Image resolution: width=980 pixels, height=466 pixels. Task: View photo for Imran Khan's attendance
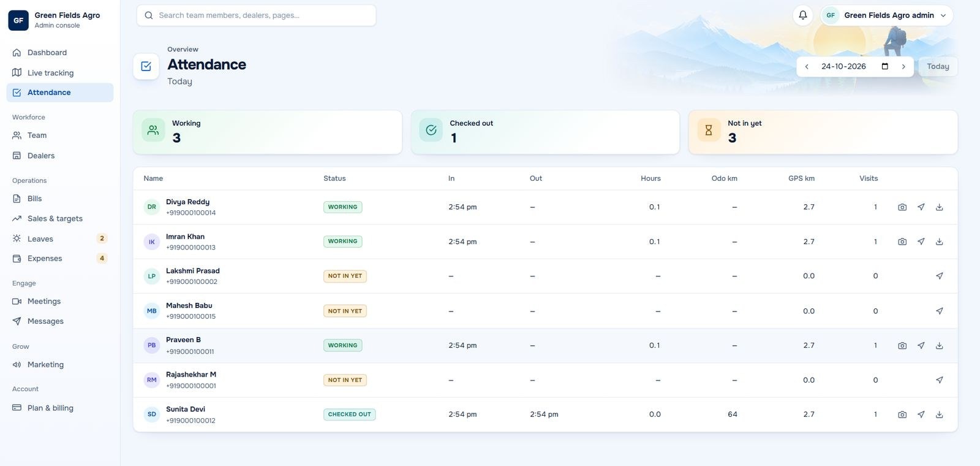(x=902, y=242)
